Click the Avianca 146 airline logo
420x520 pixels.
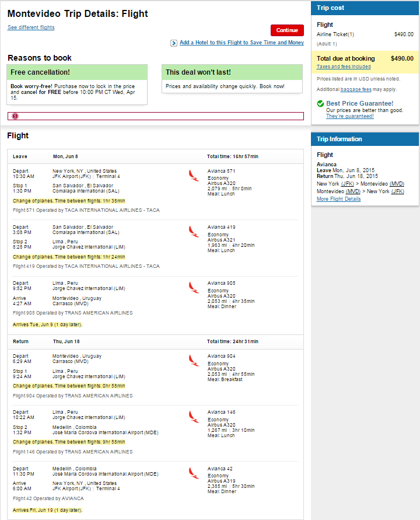pos(194,417)
